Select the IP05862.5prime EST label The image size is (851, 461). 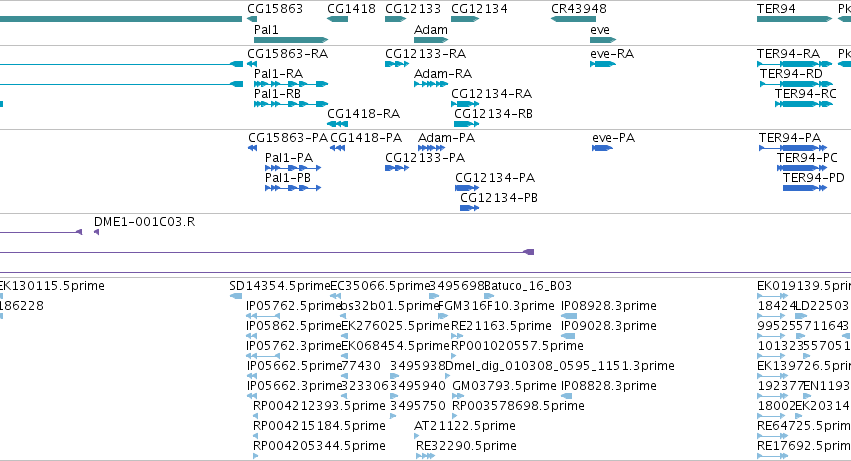coord(294,326)
